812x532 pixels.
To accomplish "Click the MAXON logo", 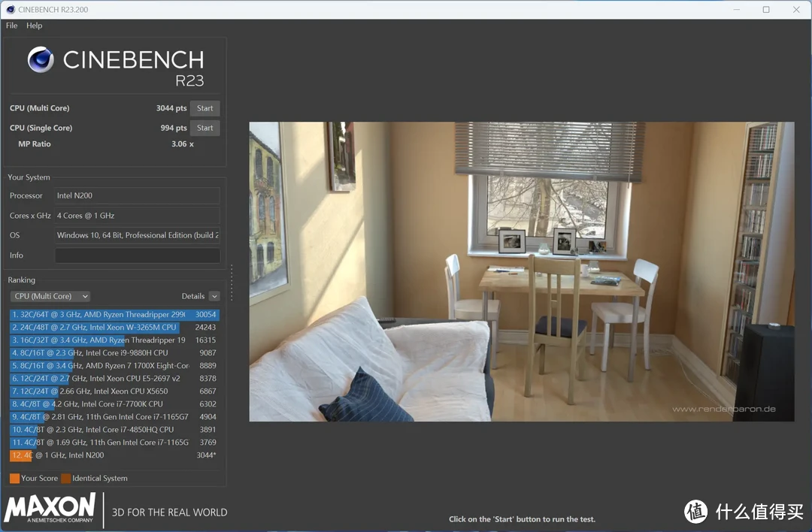I will [x=50, y=508].
